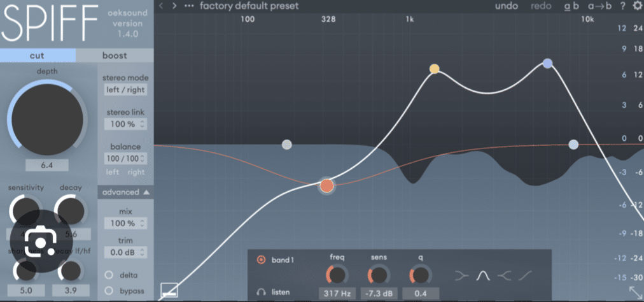This screenshot has width=644, height=302.
Task: Click the decay lf/hf value field 3.9
Action: tap(71, 291)
